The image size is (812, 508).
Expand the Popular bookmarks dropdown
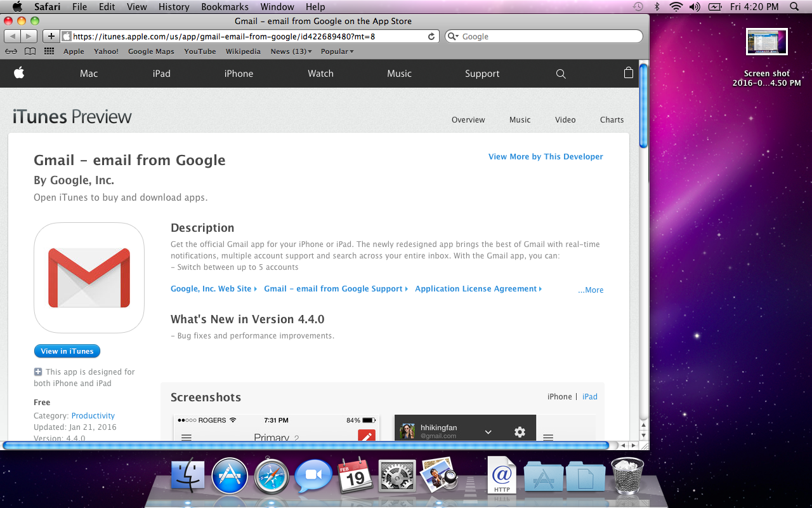pos(337,51)
